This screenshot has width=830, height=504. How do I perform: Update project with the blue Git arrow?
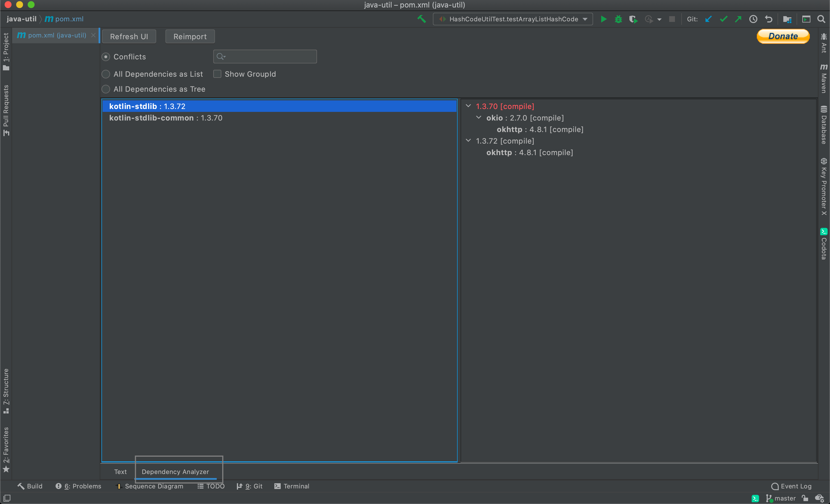[708, 19]
